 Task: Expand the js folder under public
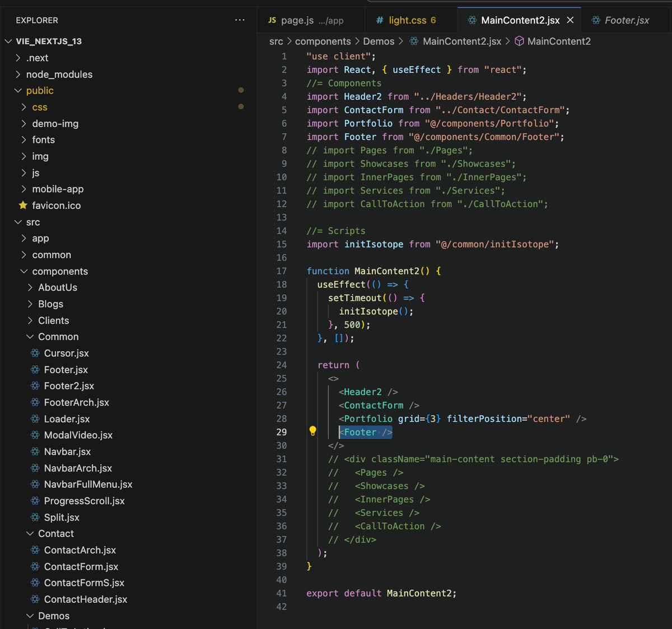24,173
